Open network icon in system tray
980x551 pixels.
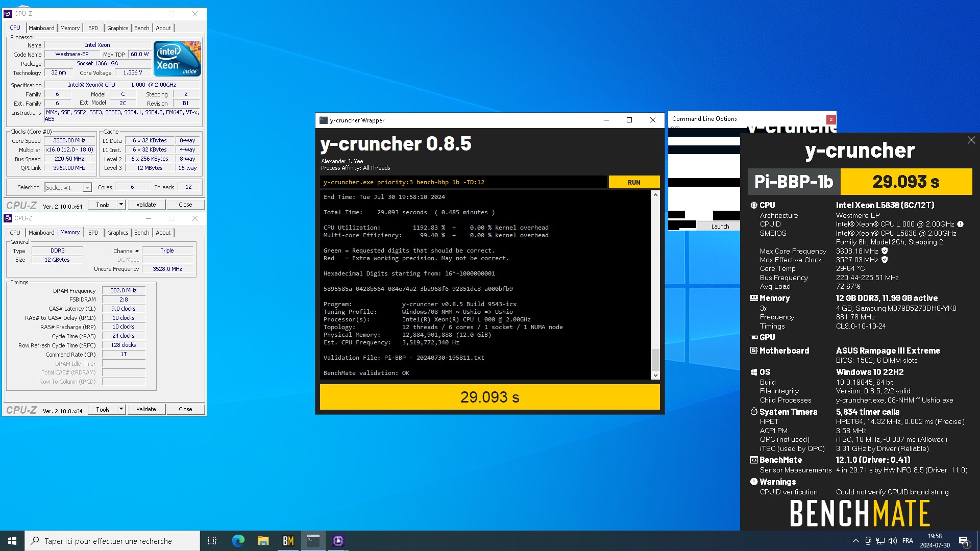tap(880, 541)
